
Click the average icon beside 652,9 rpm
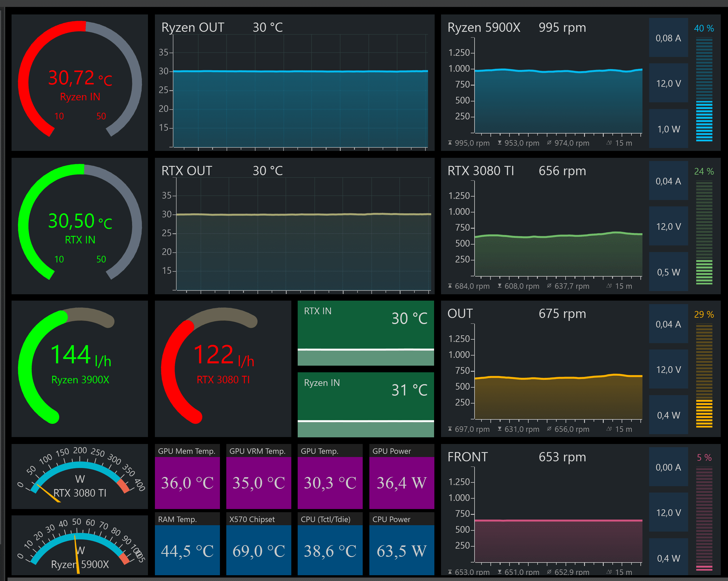pyautogui.click(x=549, y=571)
